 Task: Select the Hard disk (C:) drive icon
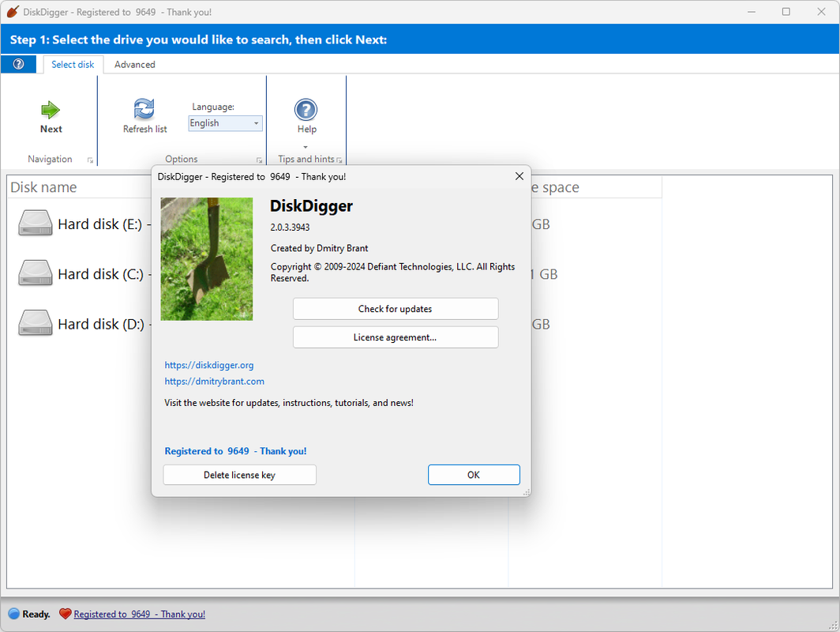pos(36,273)
